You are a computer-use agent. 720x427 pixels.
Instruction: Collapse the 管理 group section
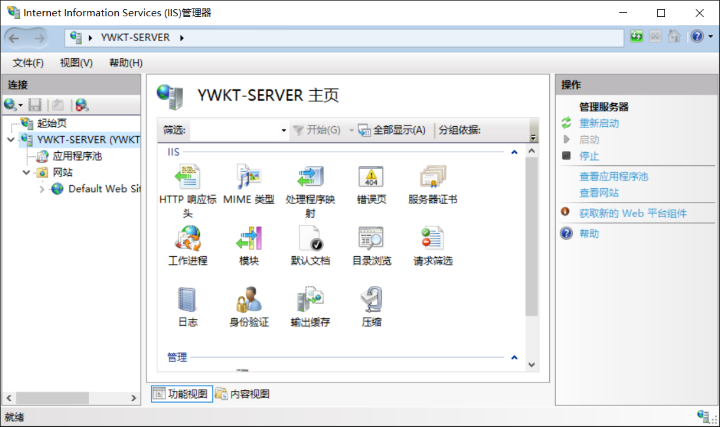pyautogui.click(x=514, y=357)
